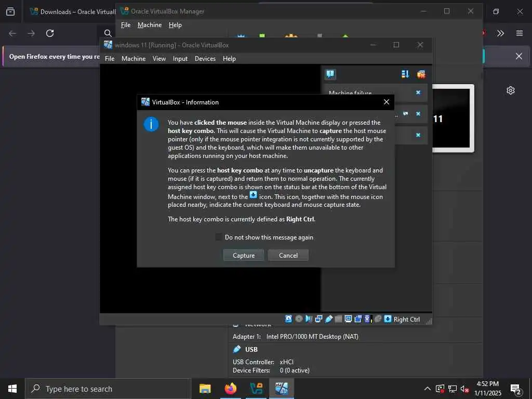This screenshot has height=399, width=532.
Task: Open Machine menu in VirtualBox Manager
Action: point(150,25)
